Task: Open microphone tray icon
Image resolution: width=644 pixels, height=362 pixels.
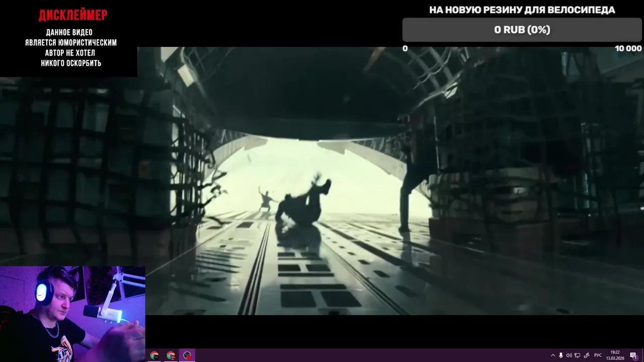Action: coord(560,355)
